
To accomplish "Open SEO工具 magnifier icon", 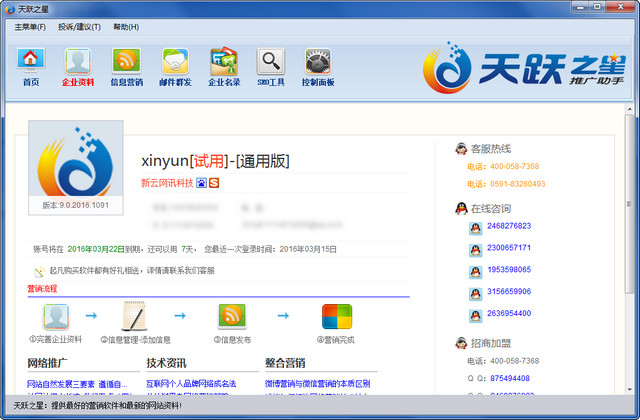I will pyautogui.click(x=271, y=61).
